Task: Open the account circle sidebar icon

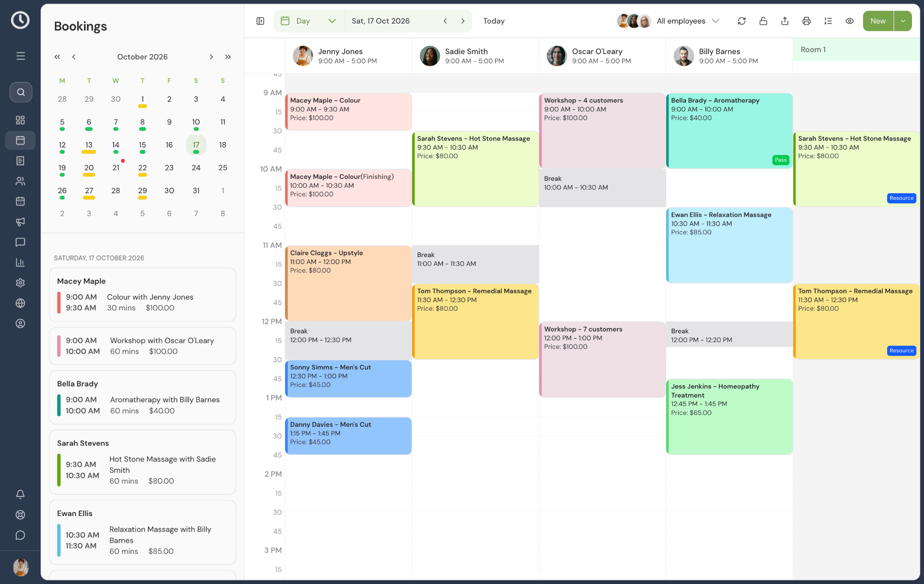Action: coord(20,324)
